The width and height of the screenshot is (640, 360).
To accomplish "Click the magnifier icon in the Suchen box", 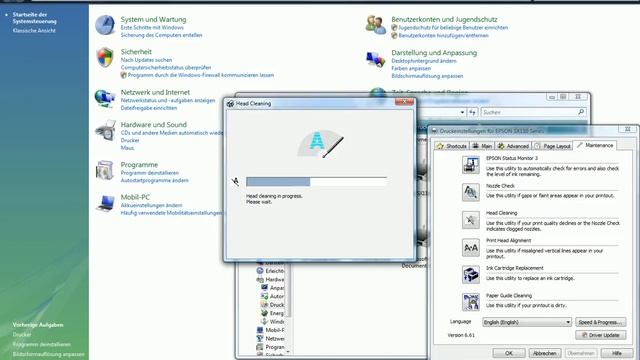I will (581, 112).
